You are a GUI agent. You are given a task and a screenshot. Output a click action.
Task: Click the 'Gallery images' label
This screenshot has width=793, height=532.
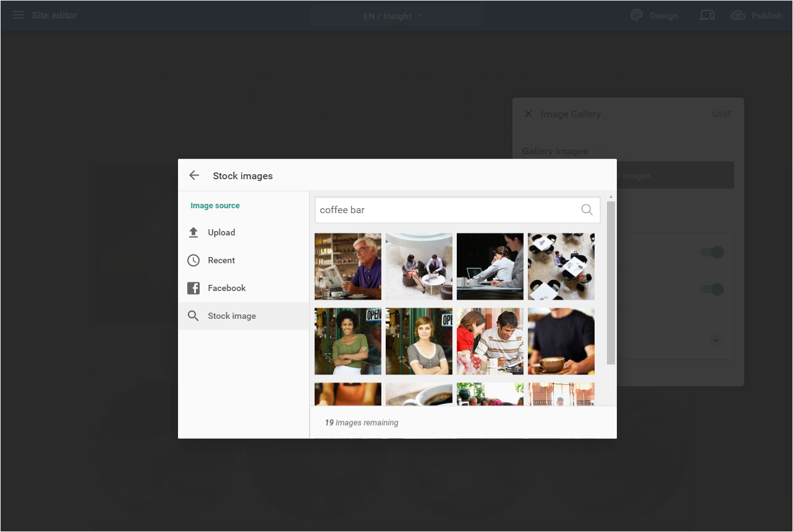click(x=555, y=151)
